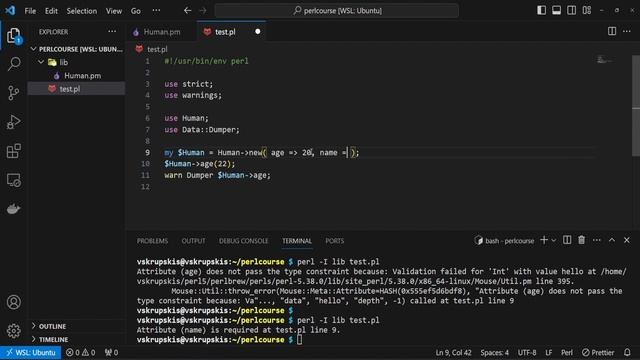
Task: Open Run and Debug view
Action: tap(14, 122)
